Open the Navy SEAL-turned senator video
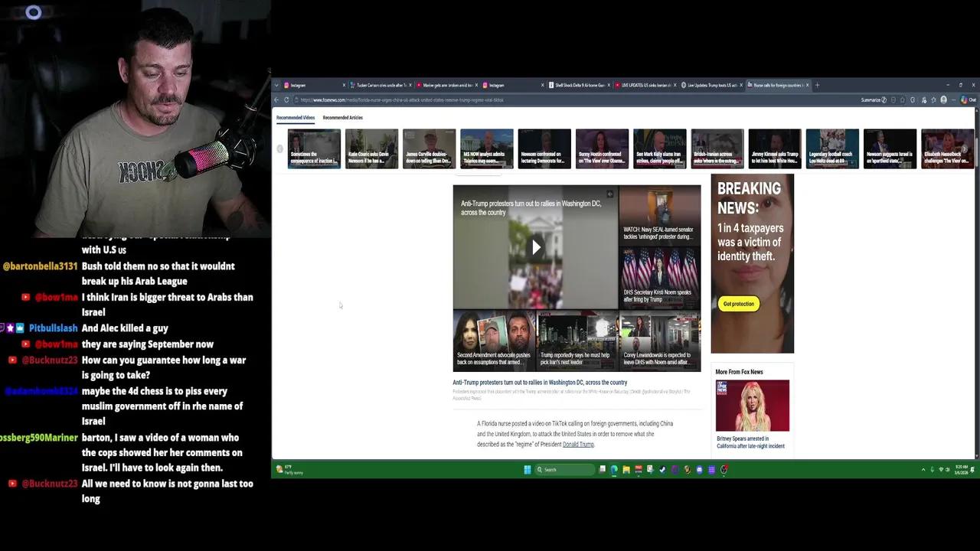Screen dimensions: 980x551 [x=659, y=214]
